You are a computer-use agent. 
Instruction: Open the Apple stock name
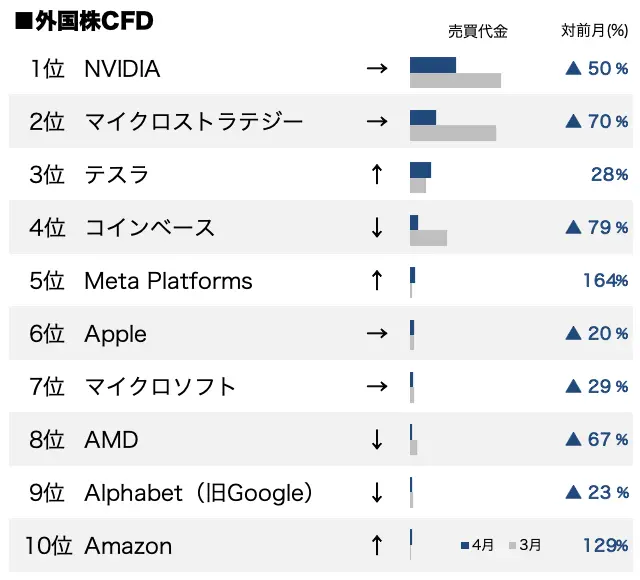[115, 333]
